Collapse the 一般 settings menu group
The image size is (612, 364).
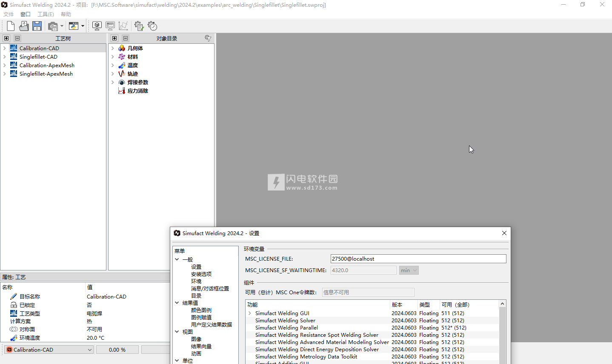point(177,259)
